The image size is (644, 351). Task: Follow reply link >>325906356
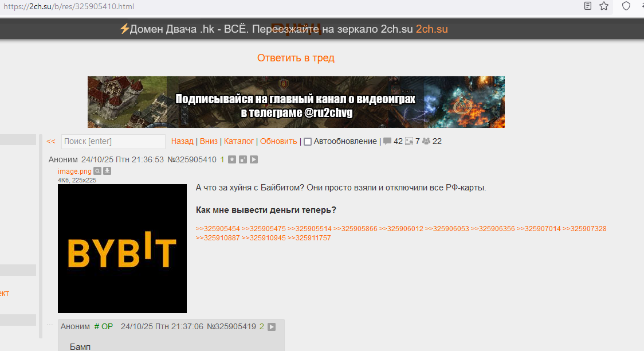493,229
